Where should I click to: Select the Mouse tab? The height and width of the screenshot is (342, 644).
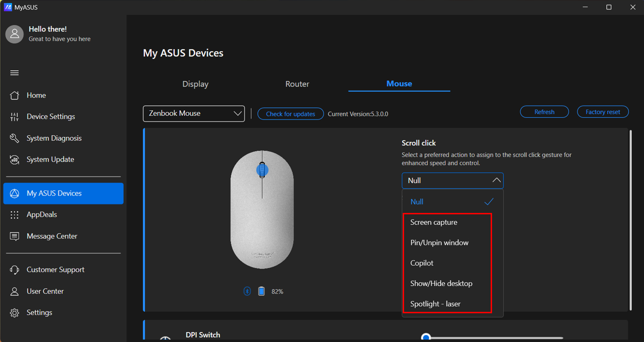[399, 83]
